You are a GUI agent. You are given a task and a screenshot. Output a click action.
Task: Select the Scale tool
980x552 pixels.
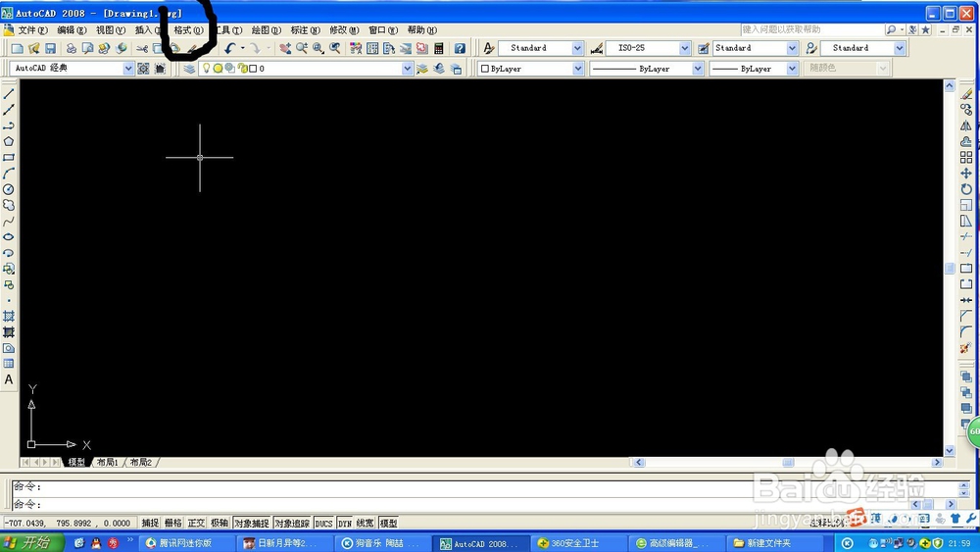966,205
